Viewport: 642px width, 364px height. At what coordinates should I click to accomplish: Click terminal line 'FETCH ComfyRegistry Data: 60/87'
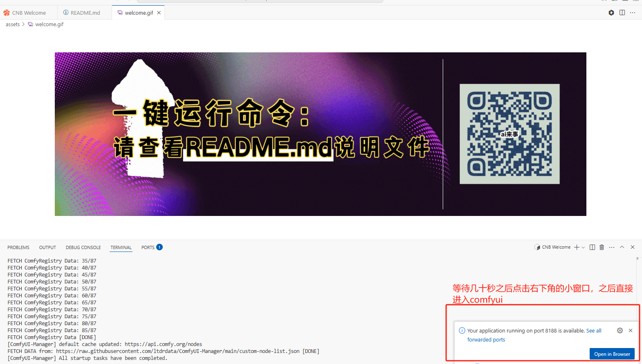pos(52,296)
